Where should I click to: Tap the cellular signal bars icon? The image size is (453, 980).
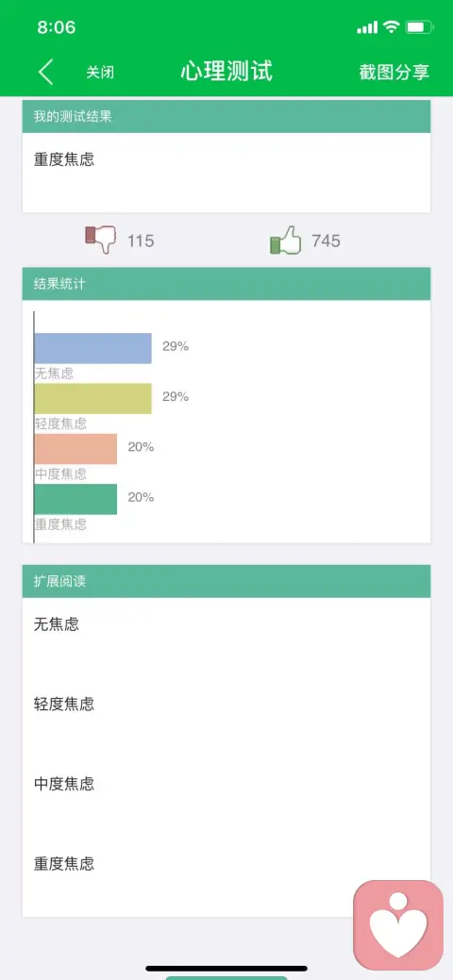pos(367,27)
